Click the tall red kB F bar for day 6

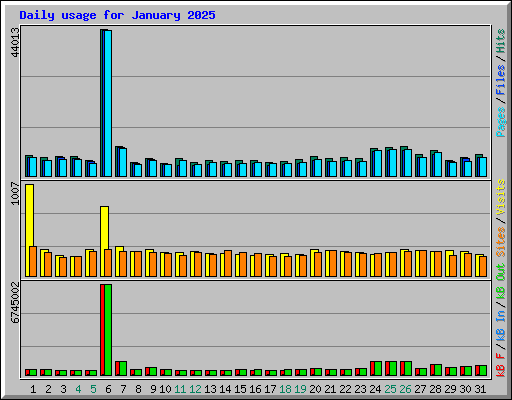pos(103,330)
